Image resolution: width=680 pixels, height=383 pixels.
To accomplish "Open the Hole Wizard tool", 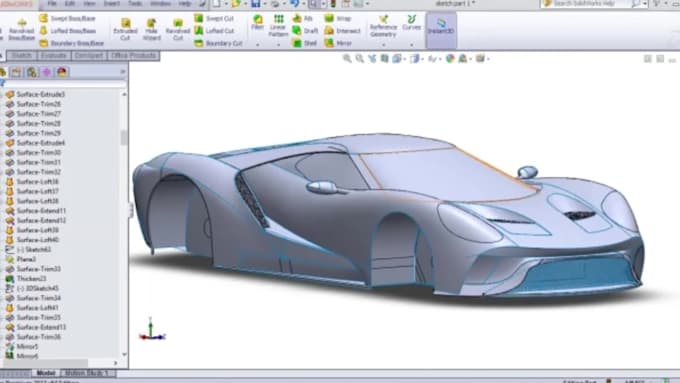I will tap(151, 29).
